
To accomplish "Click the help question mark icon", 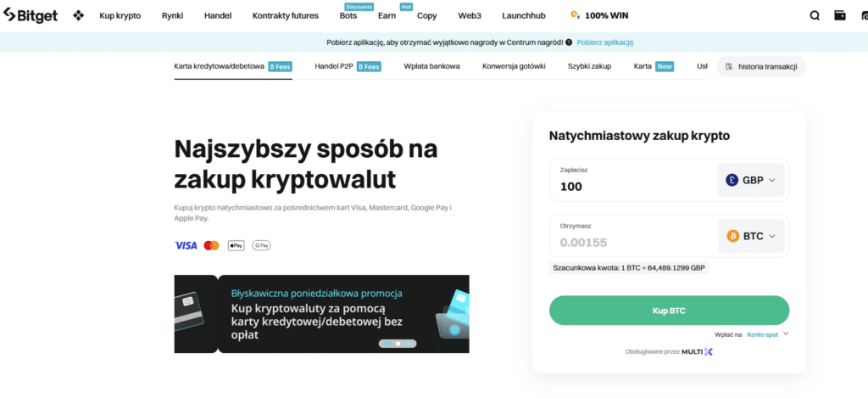I will (569, 42).
